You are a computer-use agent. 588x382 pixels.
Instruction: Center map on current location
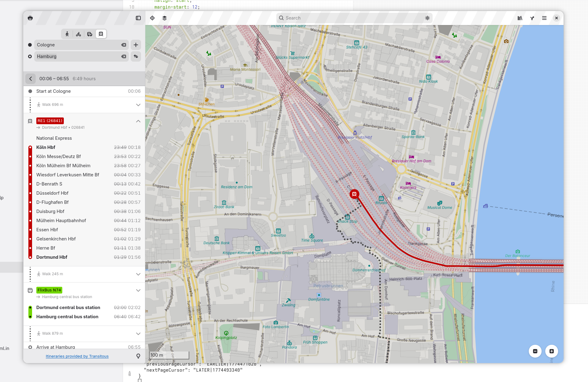(x=152, y=18)
